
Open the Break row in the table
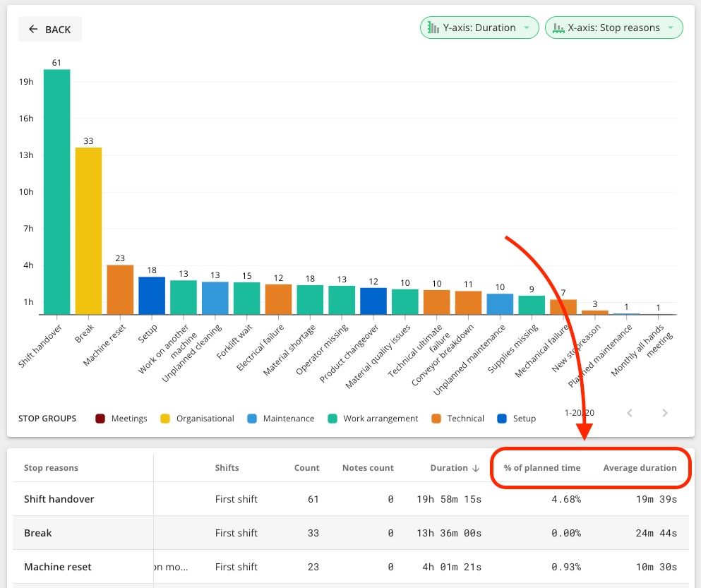(350, 533)
